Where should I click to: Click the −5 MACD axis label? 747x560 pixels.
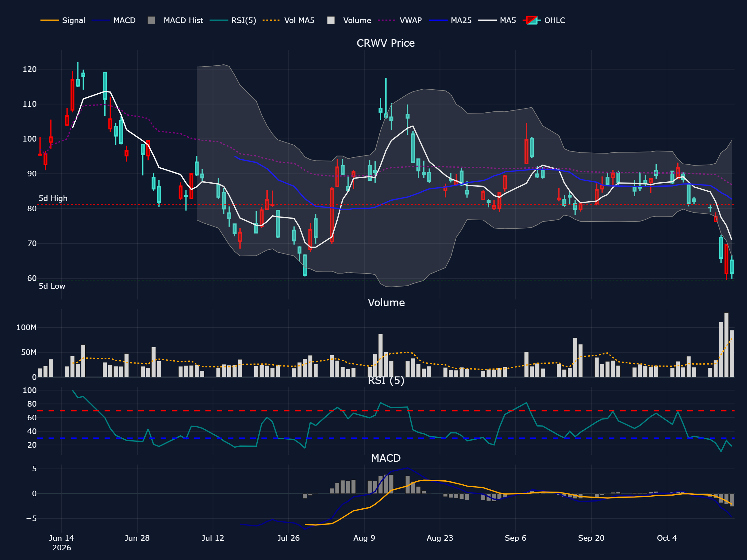coord(31,518)
